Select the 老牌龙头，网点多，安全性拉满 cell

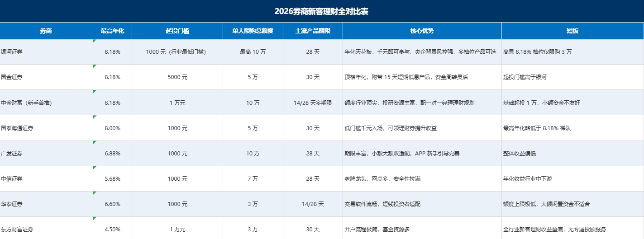tap(422, 179)
